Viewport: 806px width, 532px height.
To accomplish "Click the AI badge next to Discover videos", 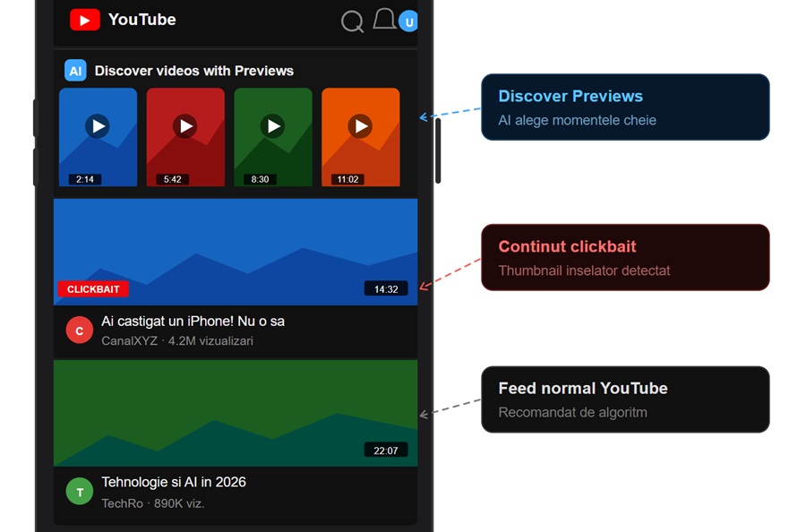I will 75,70.
